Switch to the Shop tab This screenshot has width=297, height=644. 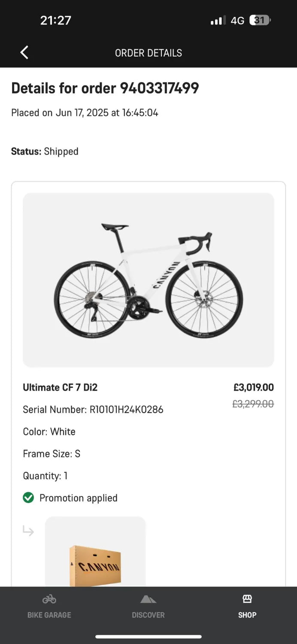247,606
